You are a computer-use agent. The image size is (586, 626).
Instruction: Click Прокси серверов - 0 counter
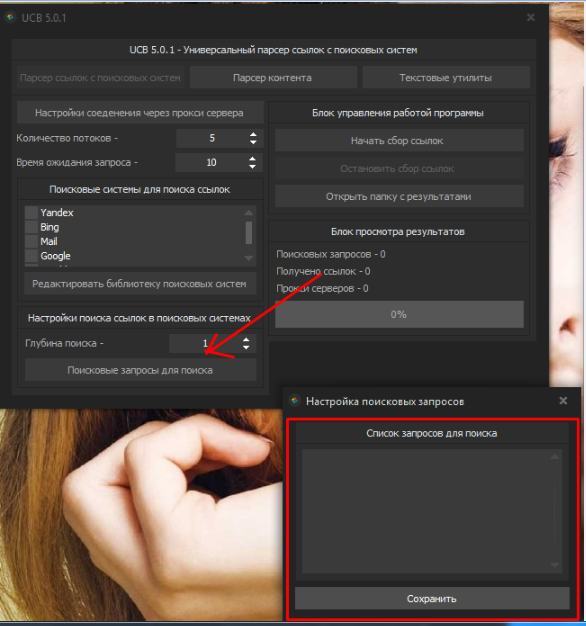[323, 289]
